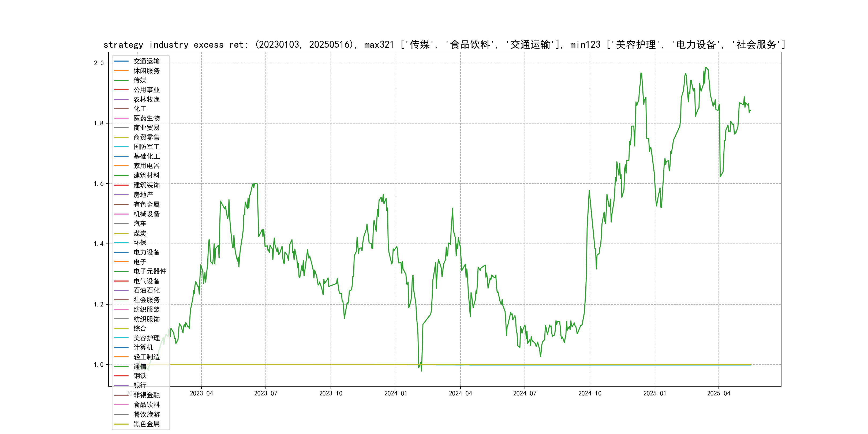This screenshot has height=434, width=868.
Task: Click the 2024-01 x-axis date label
Action: point(396,394)
